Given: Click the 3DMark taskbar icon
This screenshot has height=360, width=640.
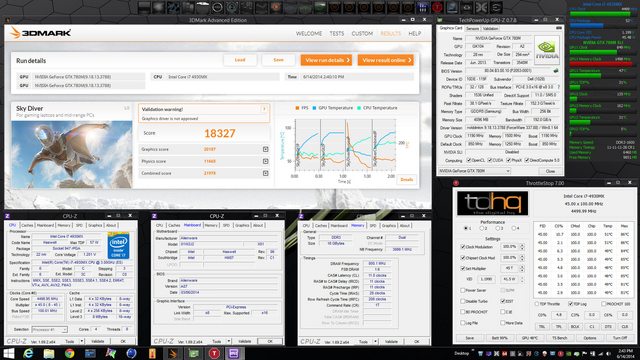Looking at the screenshot, I should (173, 353).
